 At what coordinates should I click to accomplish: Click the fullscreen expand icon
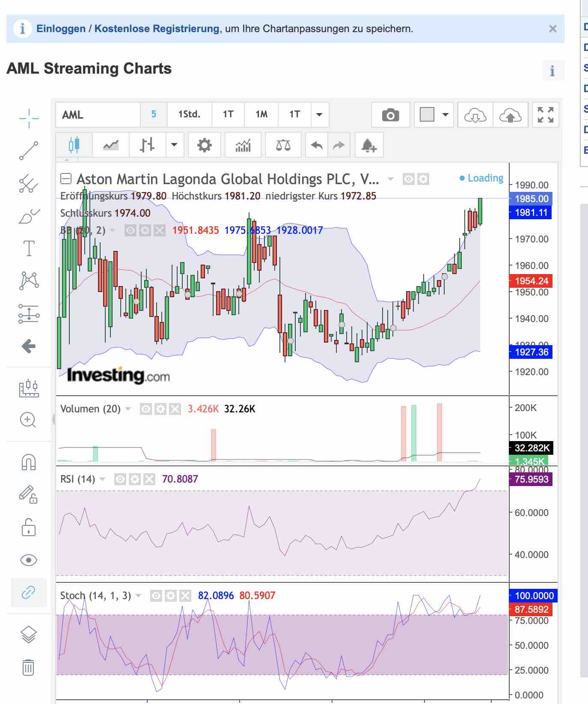tap(545, 115)
